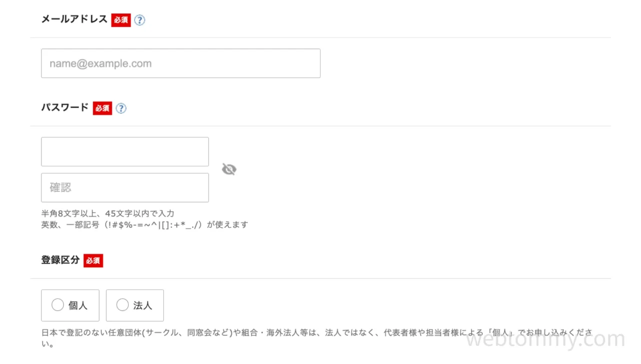Click the webtommy.com watermark text
Screen dimensions: 641x364
[x=545, y=339]
